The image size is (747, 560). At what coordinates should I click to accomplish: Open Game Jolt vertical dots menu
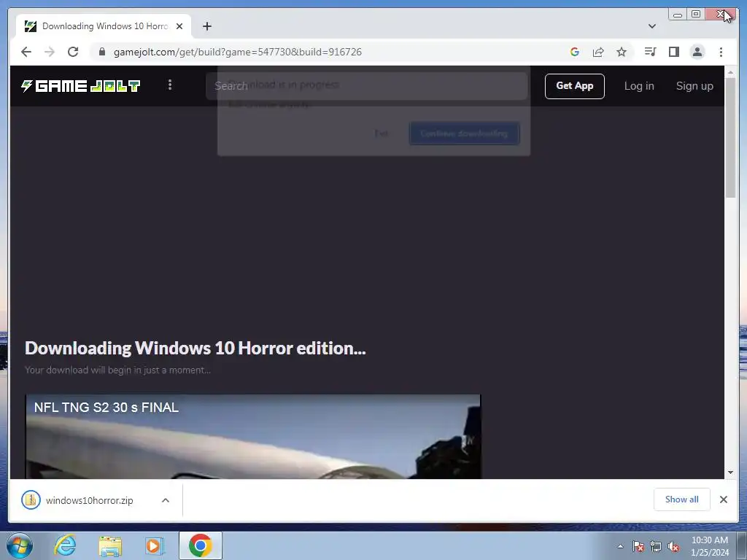[x=169, y=85]
